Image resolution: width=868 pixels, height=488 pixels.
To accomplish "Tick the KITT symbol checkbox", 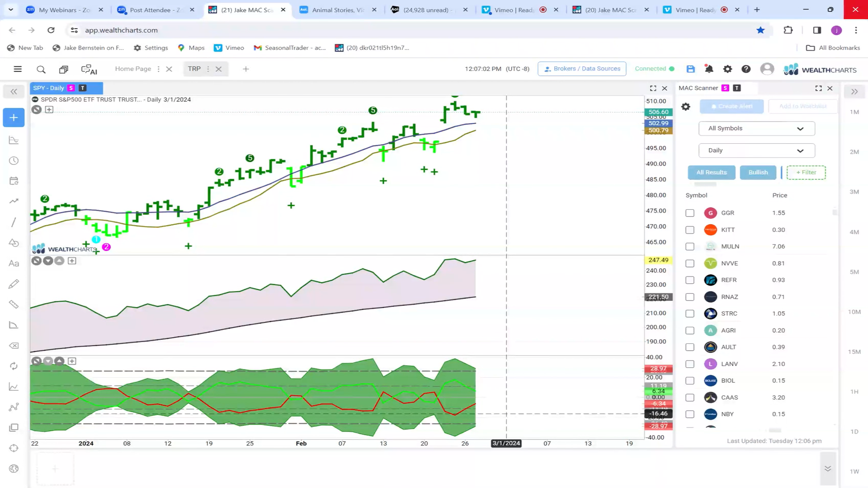I will click(690, 230).
